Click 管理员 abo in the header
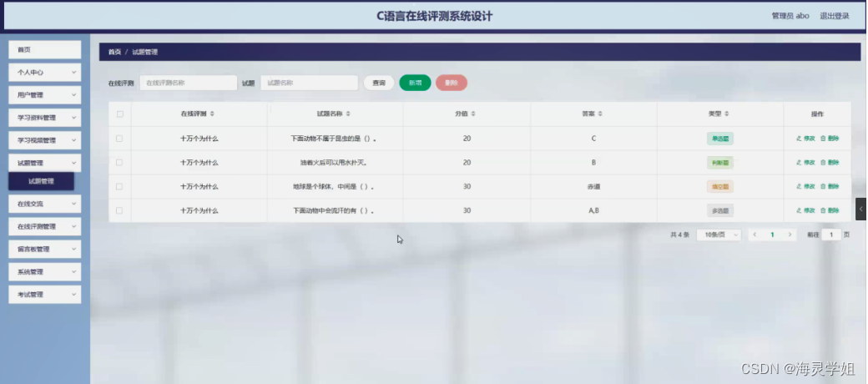The width and height of the screenshot is (868, 384). click(790, 16)
